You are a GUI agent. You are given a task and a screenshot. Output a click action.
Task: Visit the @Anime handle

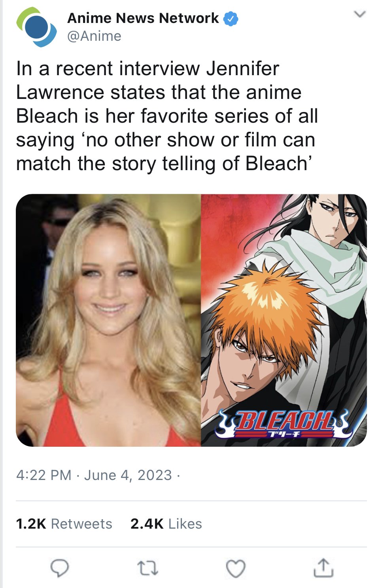(95, 36)
